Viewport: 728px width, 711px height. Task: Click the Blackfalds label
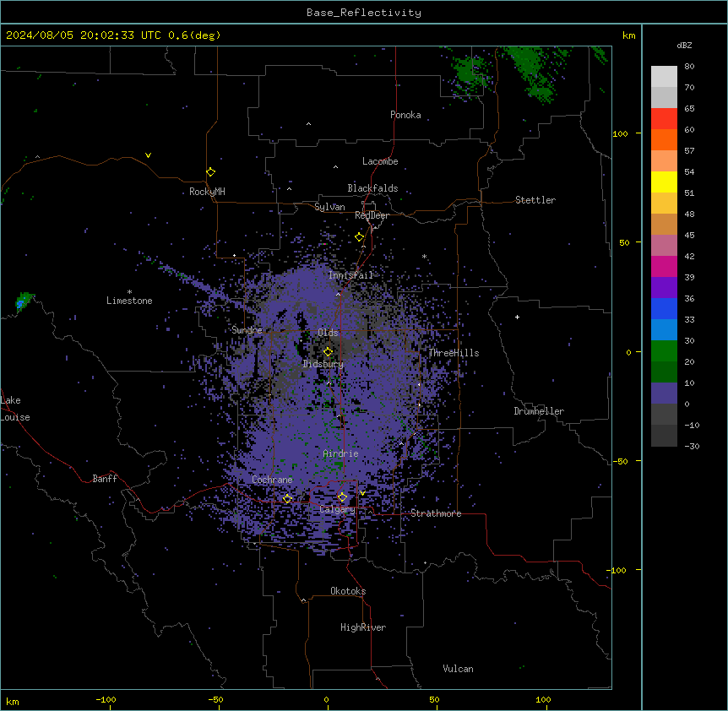point(372,188)
